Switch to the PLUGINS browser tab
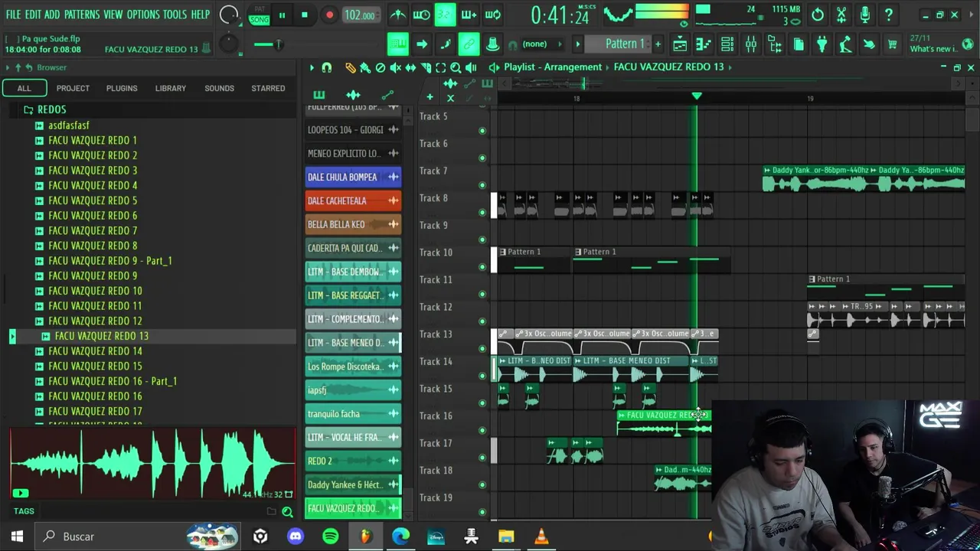This screenshot has height=551, width=980. (x=122, y=88)
